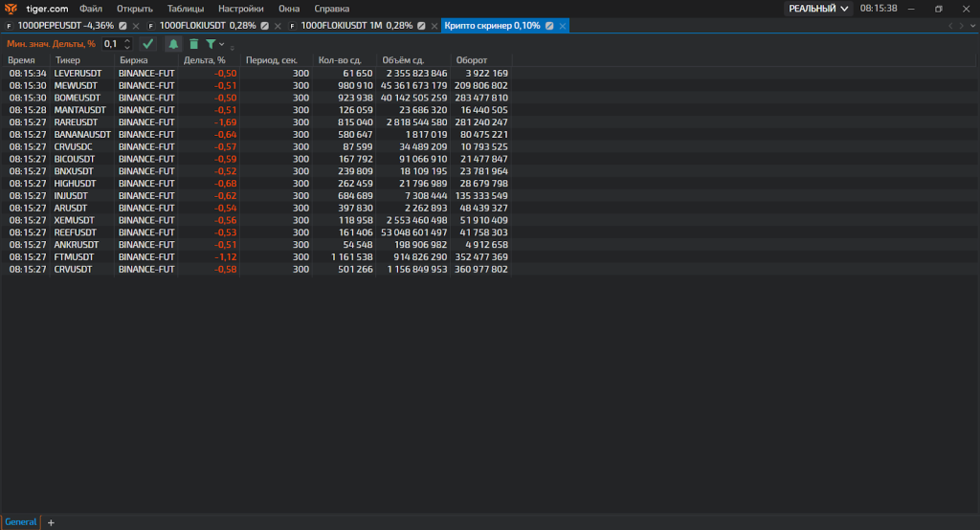Click the Оборот column header

[471, 60]
